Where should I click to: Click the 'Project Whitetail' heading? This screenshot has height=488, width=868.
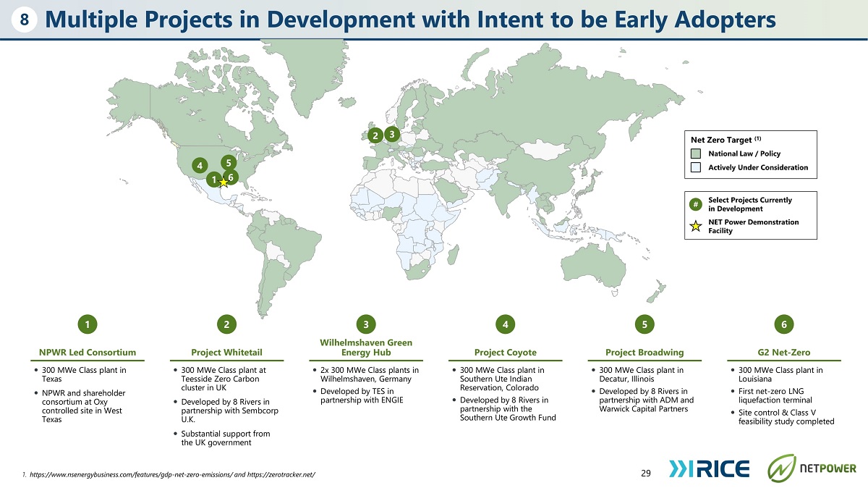click(x=227, y=353)
